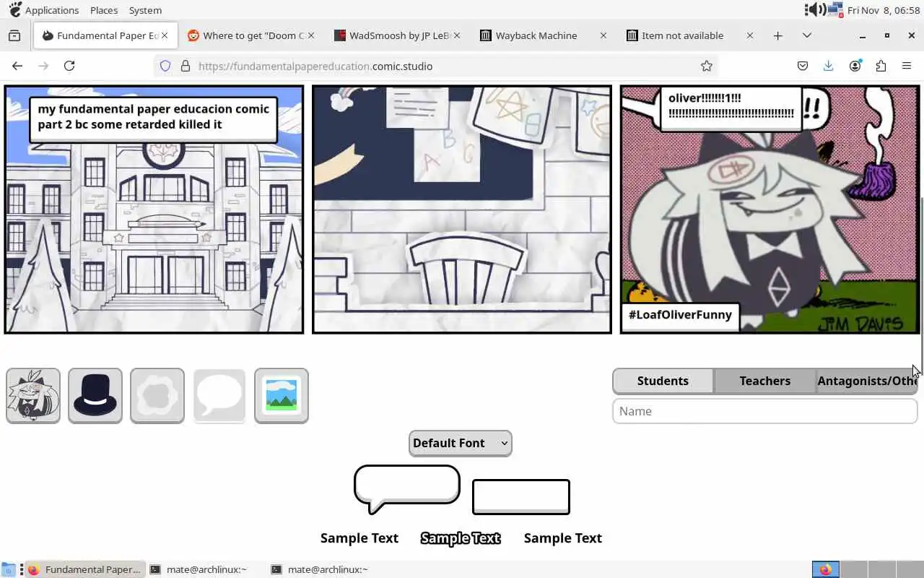The width and height of the screenshot is (924, 578).
Task: Click the browser back arrow
Action: tap(17, 66)
